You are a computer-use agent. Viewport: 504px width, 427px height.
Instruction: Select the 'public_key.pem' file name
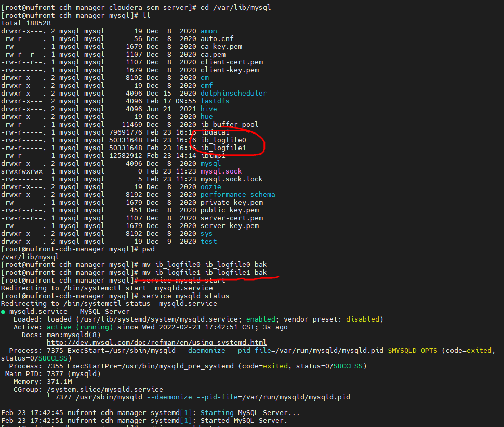pos(230,210)
